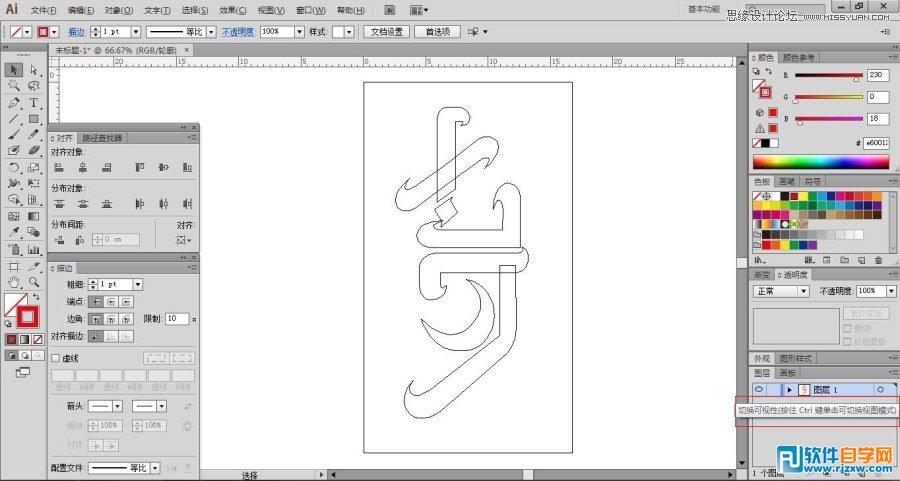Select the Paintbrush tool
Viewport: 900px width, 481px height.
coord(14,135)
